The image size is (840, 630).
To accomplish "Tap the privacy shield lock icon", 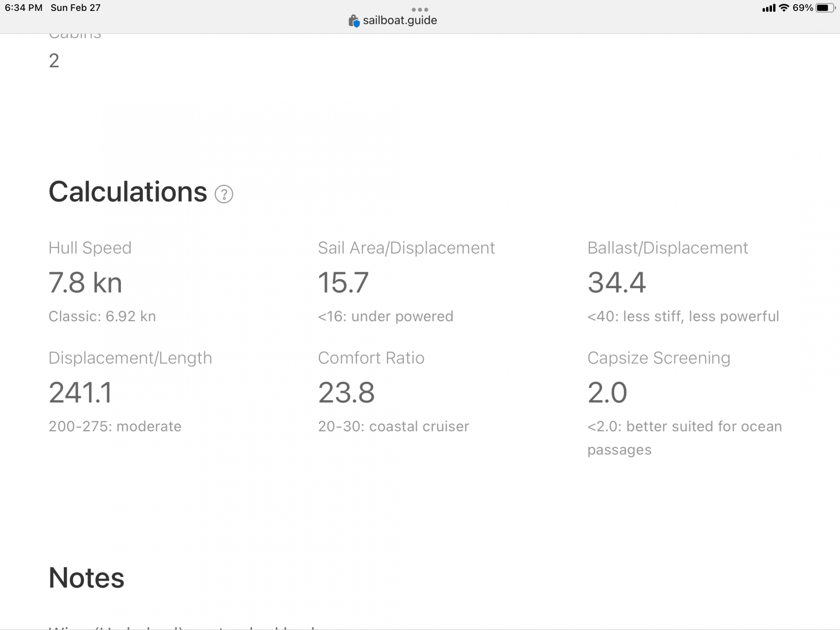I will [x=354, y=21].
